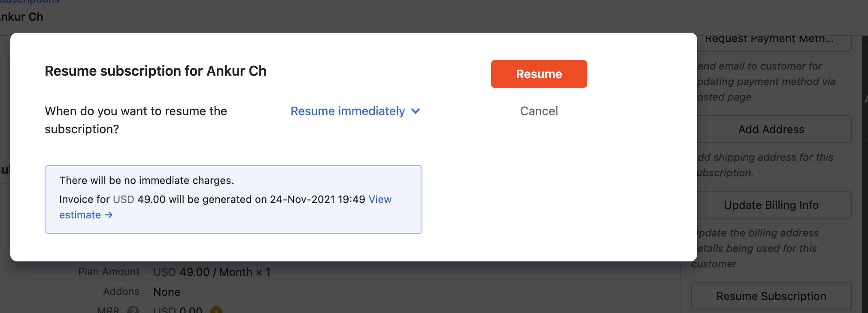Click the no immediate charges notice text
The width and height of the screenshot is (868, 313).
[146, 181]
